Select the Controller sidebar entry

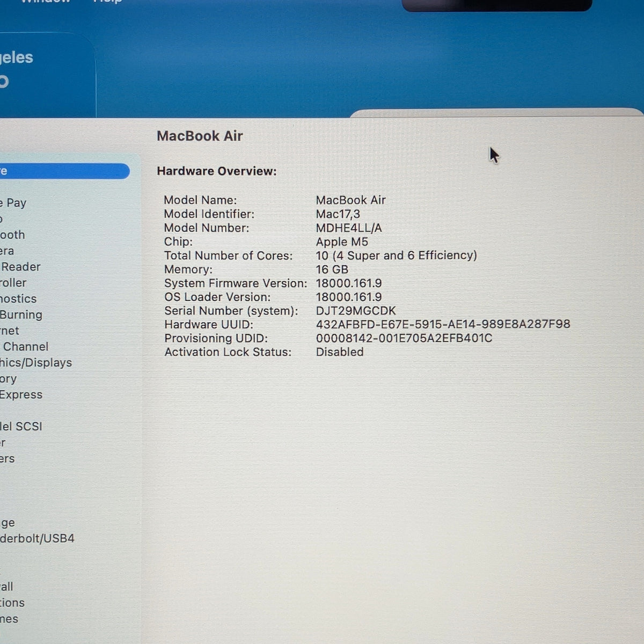pyautogui.click(x=13, y=283)
